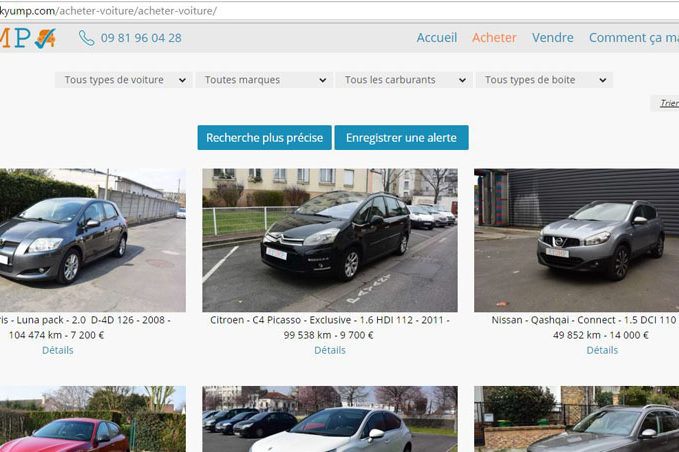Click text 'Nissan - Qashqai - Connect - 1.5 DCI 110'
This screenshot has width=679, height=452.
pos(584,320)
